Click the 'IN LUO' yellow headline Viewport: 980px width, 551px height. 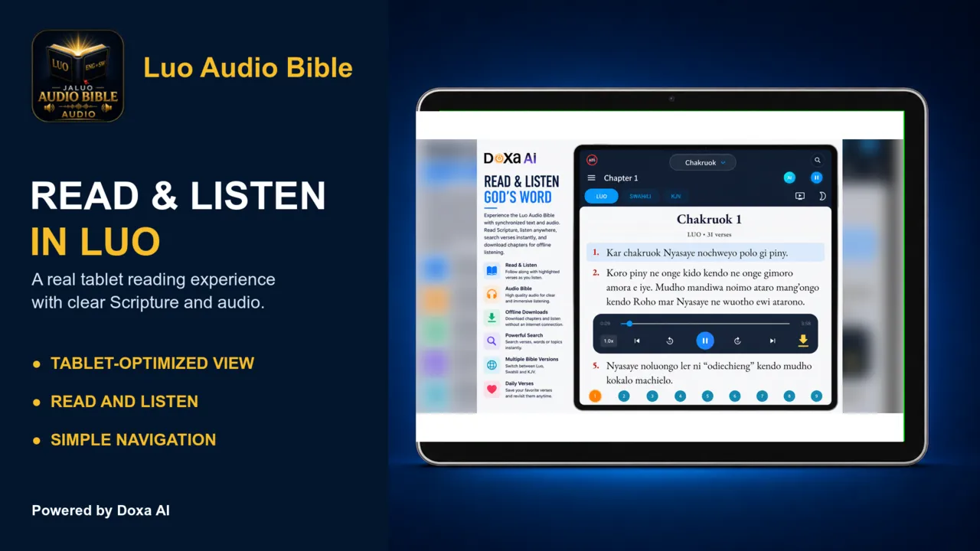pos(96,242)
